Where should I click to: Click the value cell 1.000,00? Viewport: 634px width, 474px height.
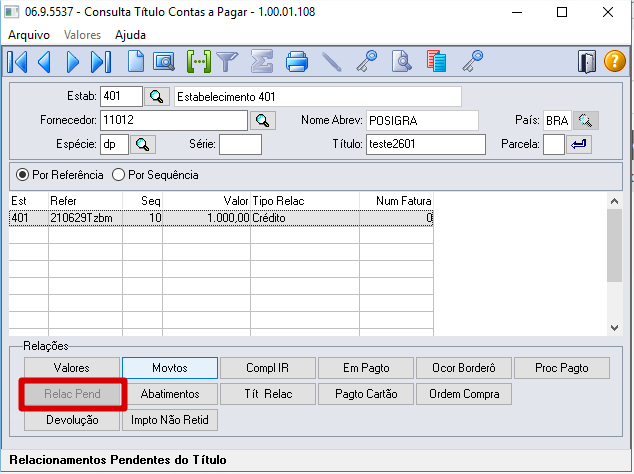(207, 218)
